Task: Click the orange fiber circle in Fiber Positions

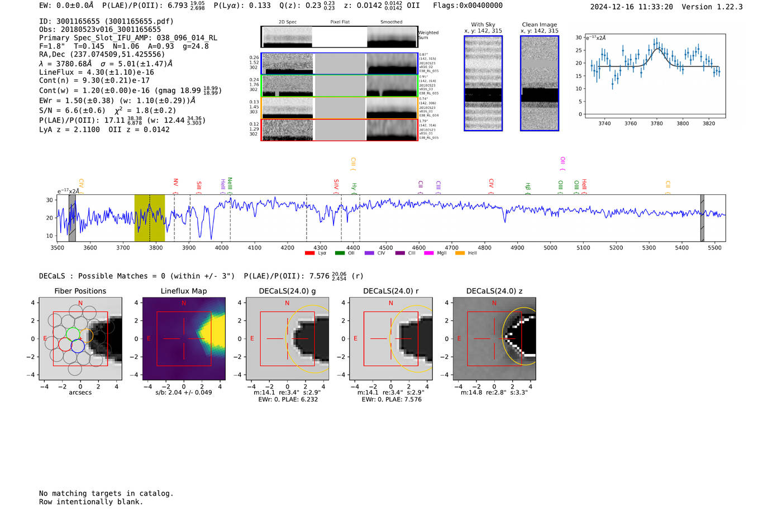Action: [87, 337]
